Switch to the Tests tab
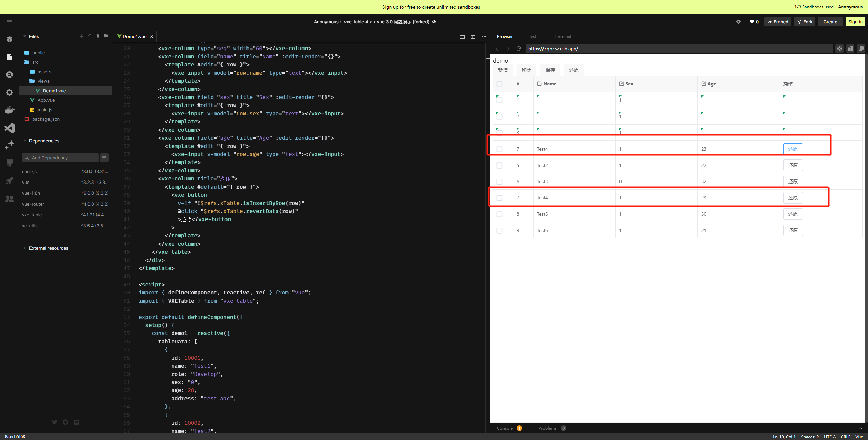This screenshot has height=440, width=868. 533,36
